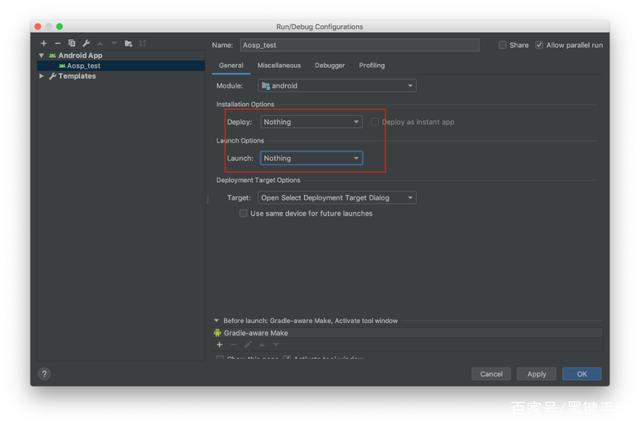Click the Cancel button
This screenshot has height=426, width=640.
(x=491, y=374)
